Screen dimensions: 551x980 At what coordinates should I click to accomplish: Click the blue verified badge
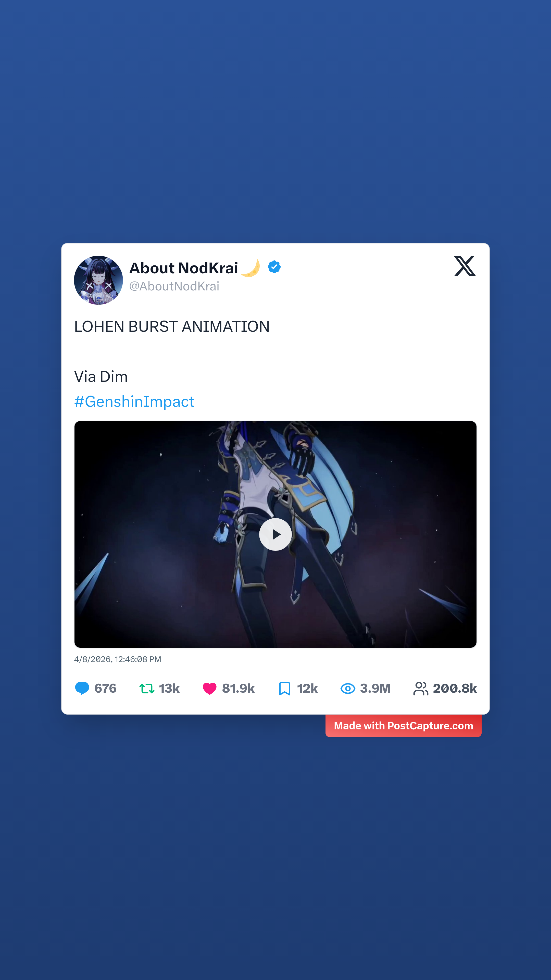pyautogui.click(x=274, y=267)
